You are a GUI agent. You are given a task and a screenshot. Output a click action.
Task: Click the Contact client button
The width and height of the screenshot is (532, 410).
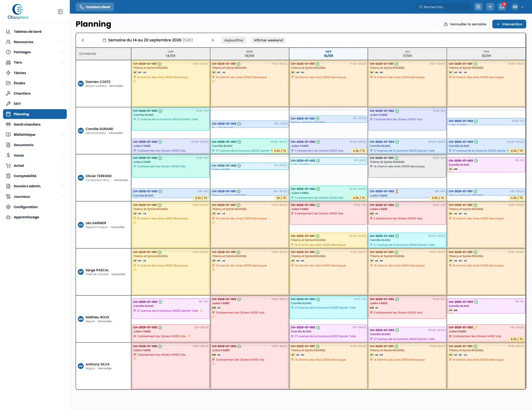(x=95, y=7)
